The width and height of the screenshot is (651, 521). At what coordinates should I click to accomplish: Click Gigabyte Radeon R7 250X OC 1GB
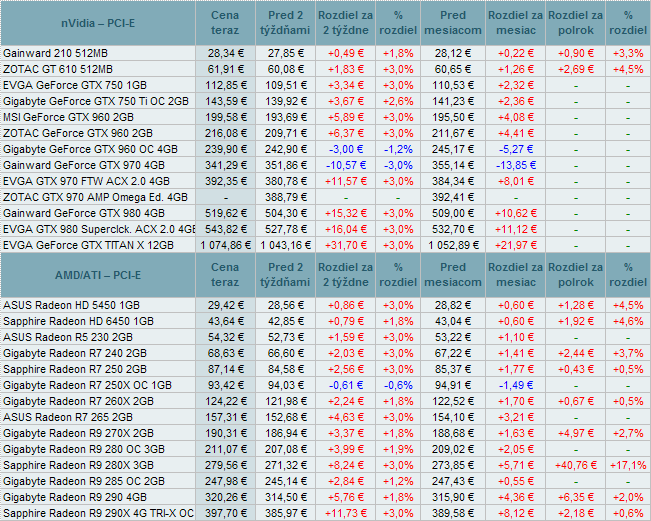coord(87,385)
